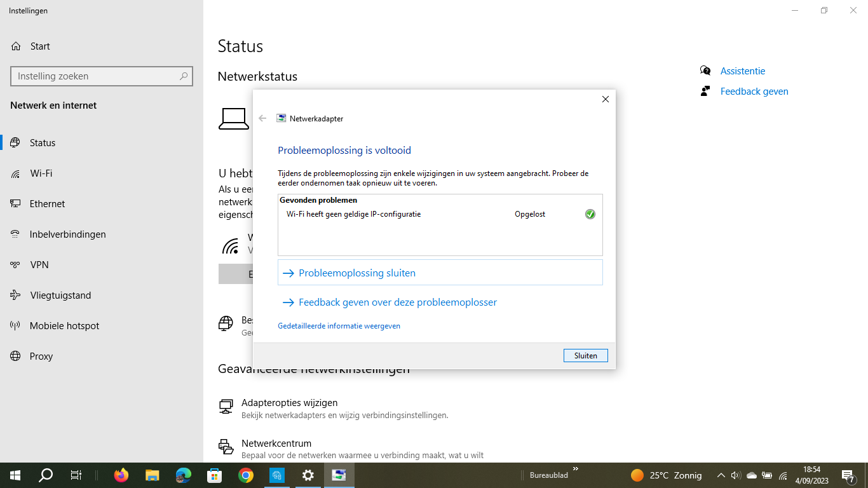Viewport: 868px width, 488px height.
Task: Open the Wi-Fi settings page
Action: 102,173
